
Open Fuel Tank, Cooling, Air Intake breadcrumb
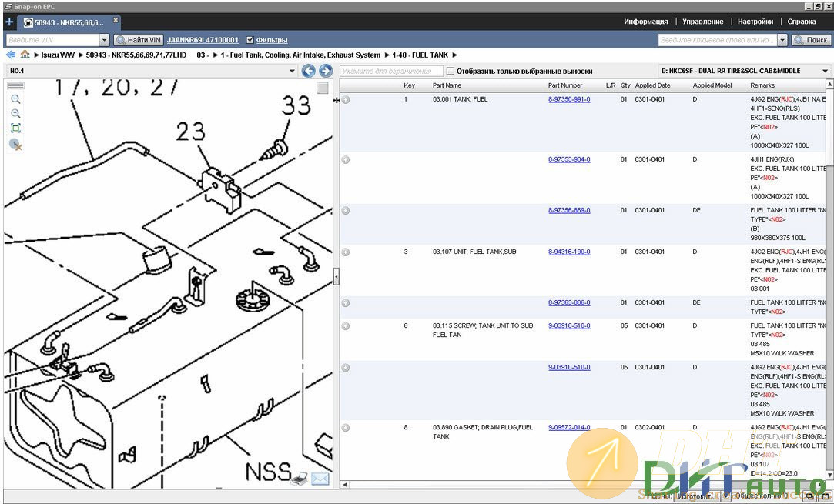300,55
